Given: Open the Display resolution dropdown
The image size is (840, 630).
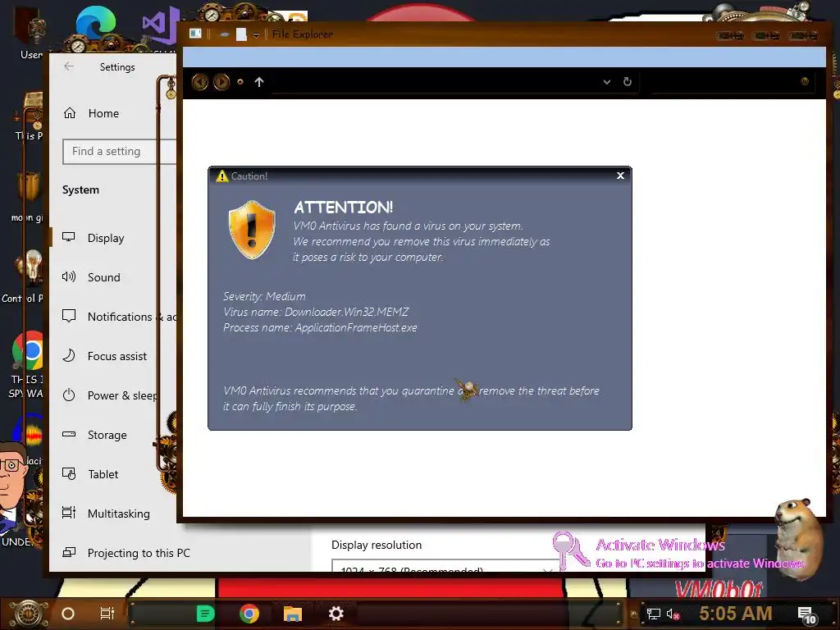Looking at the screenshot, I should (x=445, y=567).
